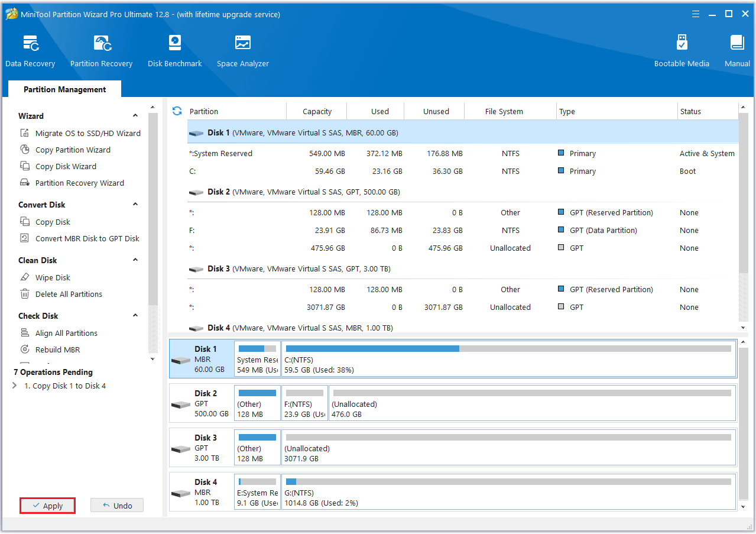Select the C: partition row
Viewport: 756px width, 534px height.
click(463, 171)
